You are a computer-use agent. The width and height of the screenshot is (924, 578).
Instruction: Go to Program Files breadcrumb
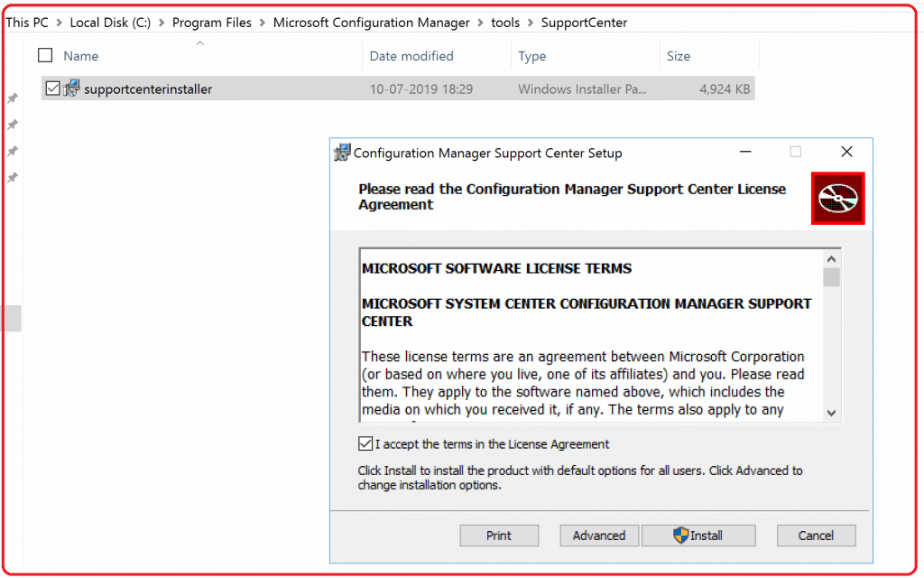pyautogui.click(x=211, y=23)
